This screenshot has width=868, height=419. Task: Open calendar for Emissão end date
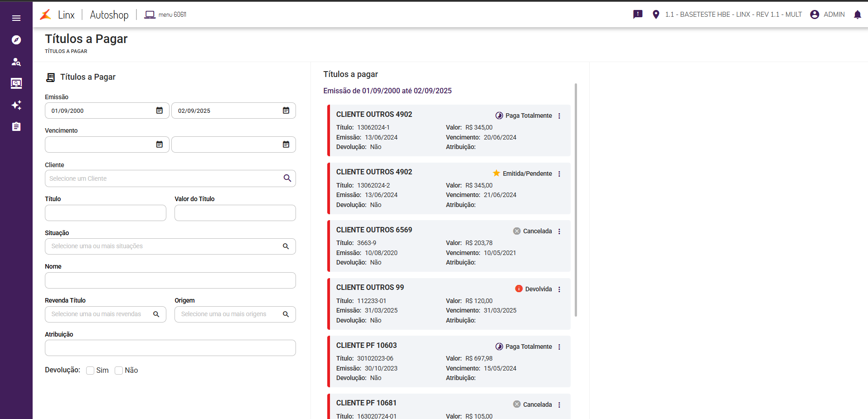coord(286,111)
